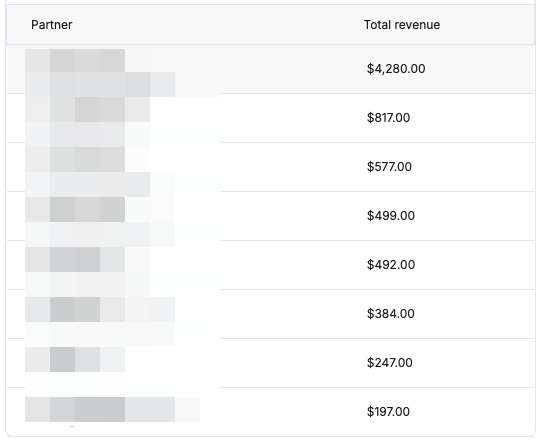The width and height of the screenshot is (543, 447).
Task: Open the blurred partner in the $492.00 row
Action: point(88,271)
